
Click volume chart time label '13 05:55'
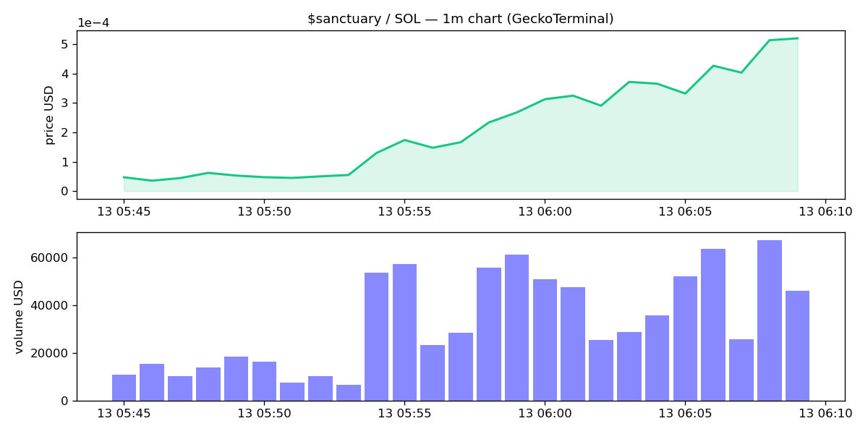coord(404,414)
